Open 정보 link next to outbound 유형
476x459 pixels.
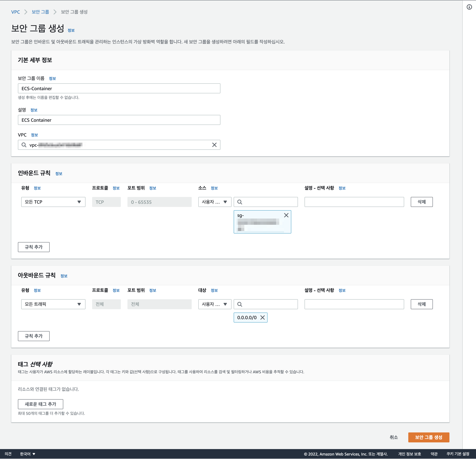tap(37, 290)
